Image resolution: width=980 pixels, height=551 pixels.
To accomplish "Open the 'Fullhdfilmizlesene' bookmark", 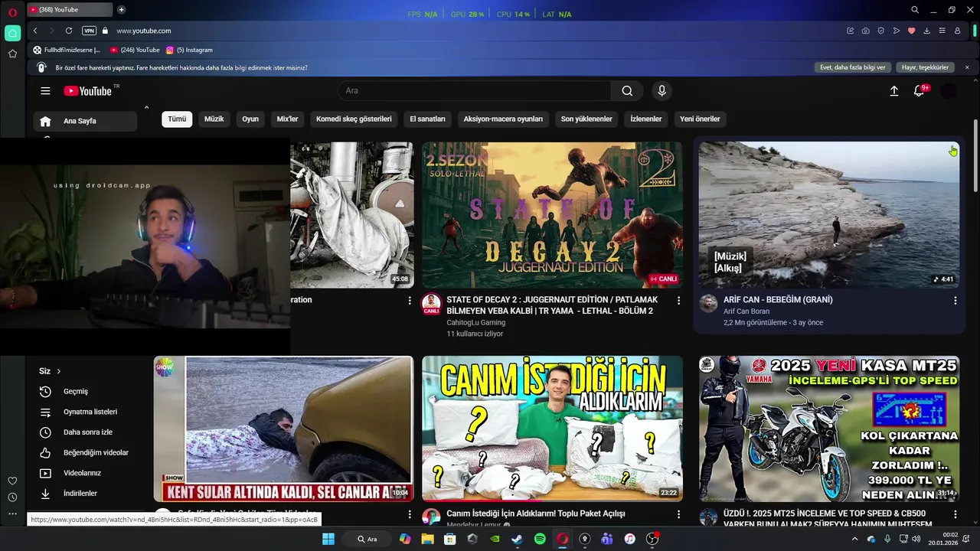I will point(67,50).
